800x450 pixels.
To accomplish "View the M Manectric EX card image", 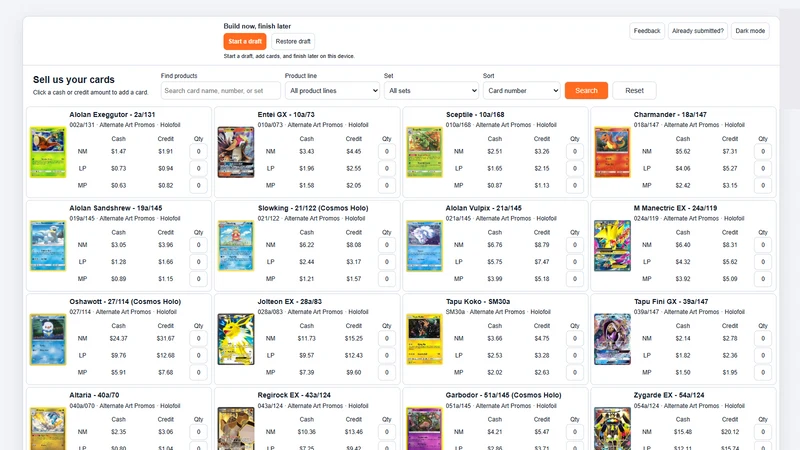I will point(612,245).
